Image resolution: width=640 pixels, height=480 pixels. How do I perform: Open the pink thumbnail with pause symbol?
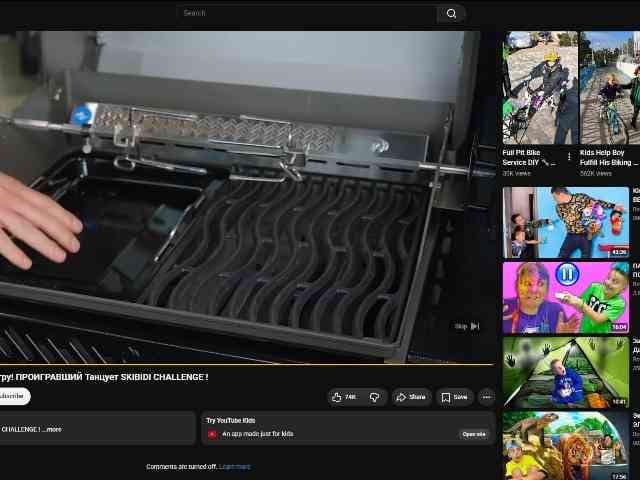click(566, 298)
